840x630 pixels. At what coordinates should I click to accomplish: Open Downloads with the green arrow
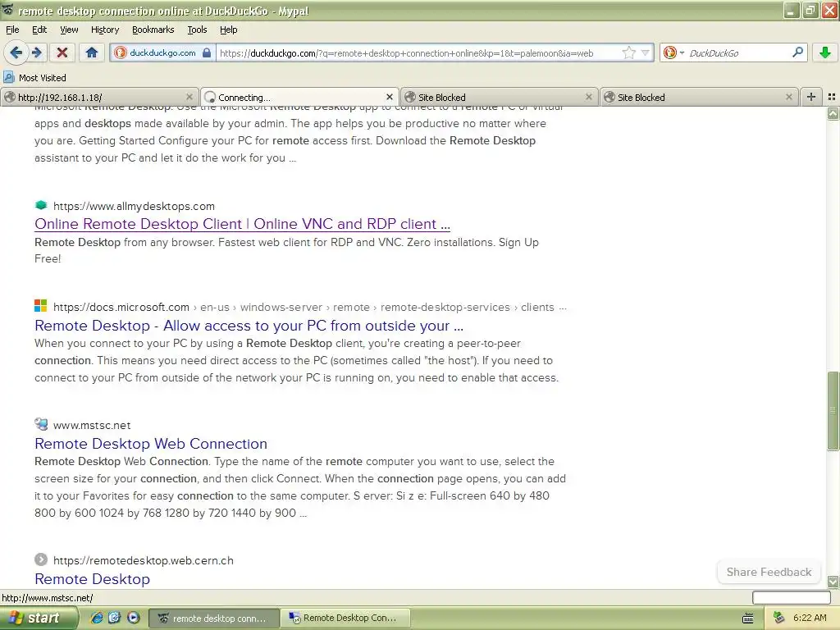point(825,52)
